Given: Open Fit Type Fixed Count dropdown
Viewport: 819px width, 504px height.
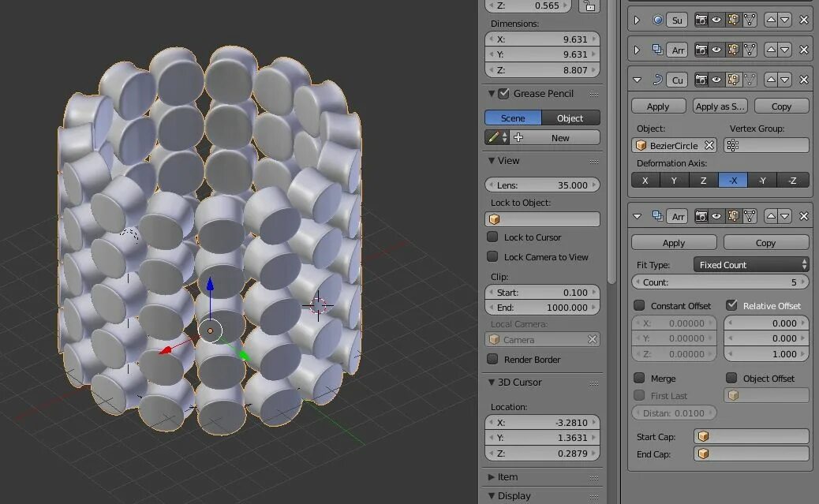Looking at the screenshot, I should coord(751,265).
